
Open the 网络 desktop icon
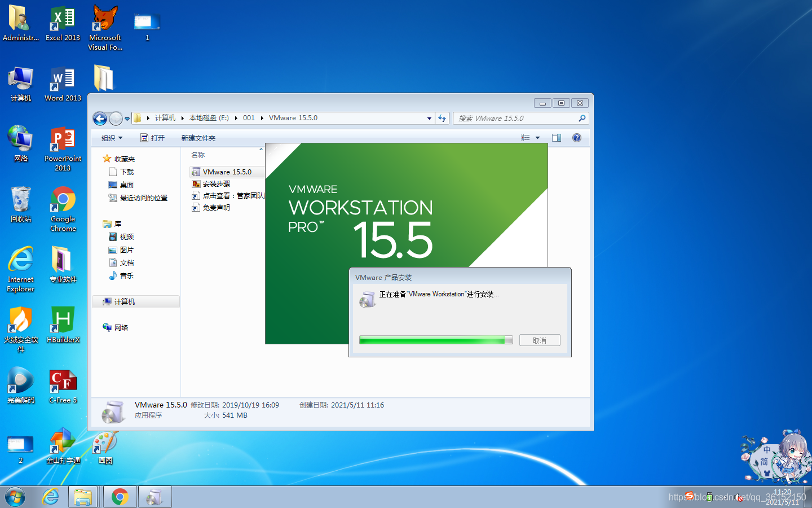pyautogui.click(x=21, y=144)
